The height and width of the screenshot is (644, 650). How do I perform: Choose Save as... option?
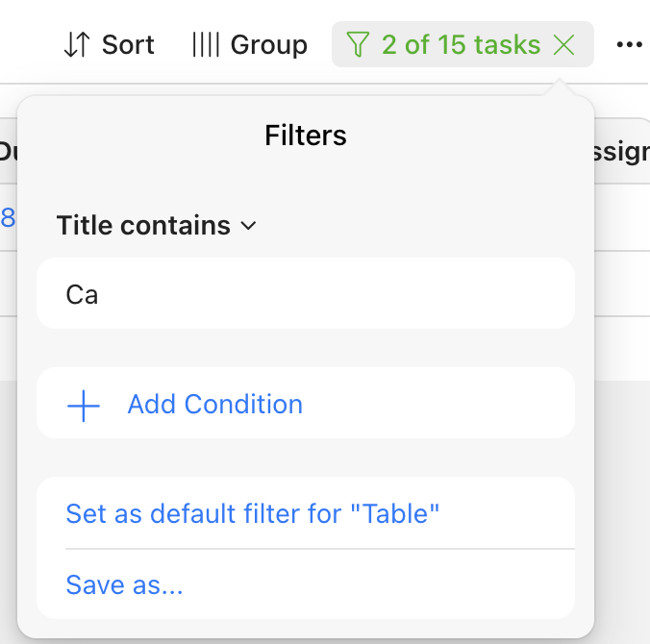click(x=124, y=584)
